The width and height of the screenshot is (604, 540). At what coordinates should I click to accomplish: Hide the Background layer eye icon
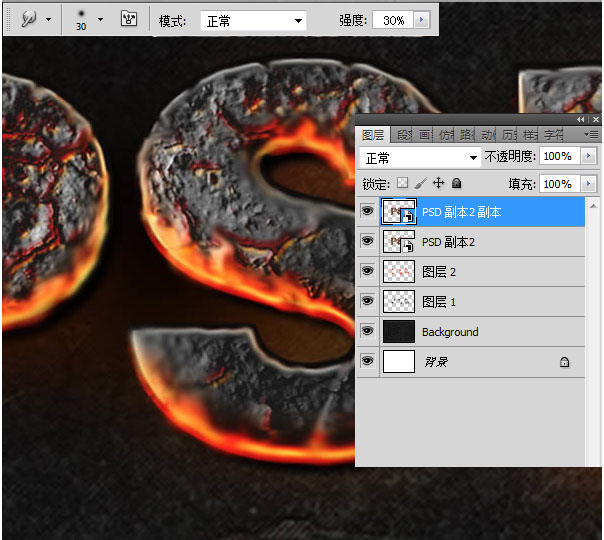(367, 332)
